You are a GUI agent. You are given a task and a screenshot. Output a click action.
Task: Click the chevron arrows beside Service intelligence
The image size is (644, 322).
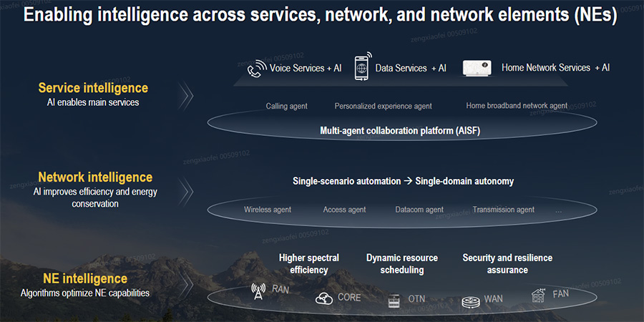(185, 95)
